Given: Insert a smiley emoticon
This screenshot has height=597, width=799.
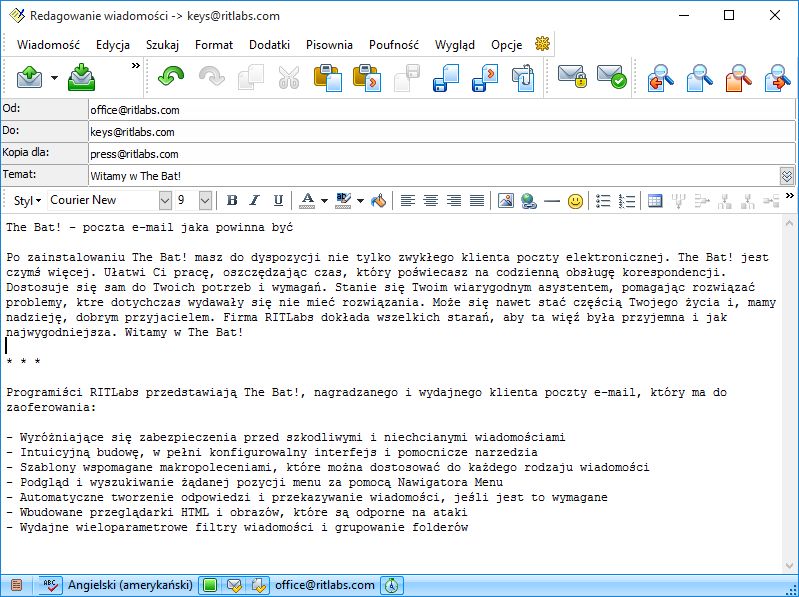Looking at the screenshot, I should click(575, 201).
